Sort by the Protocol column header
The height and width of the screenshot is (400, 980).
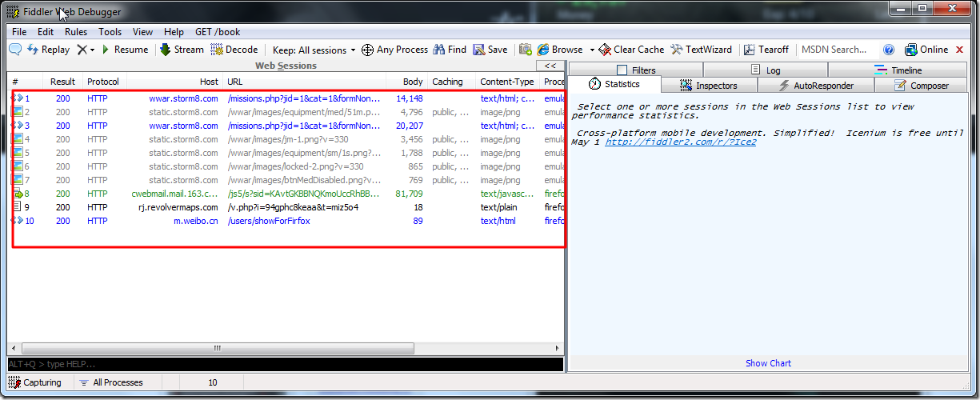[103, 82]
